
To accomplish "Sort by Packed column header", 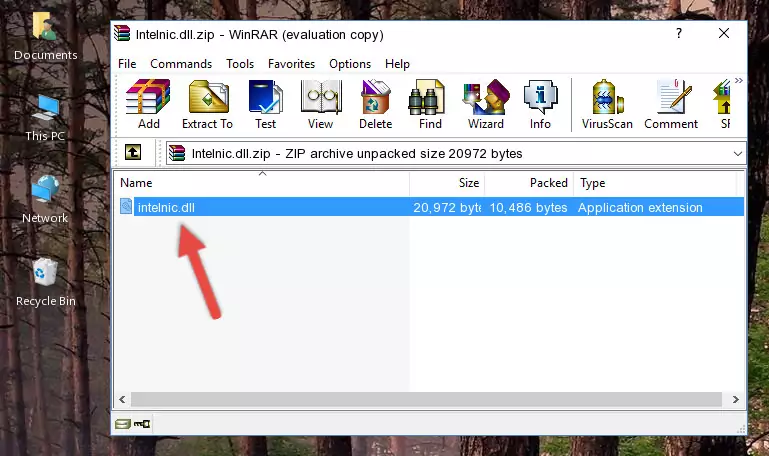I will (529, 182).
